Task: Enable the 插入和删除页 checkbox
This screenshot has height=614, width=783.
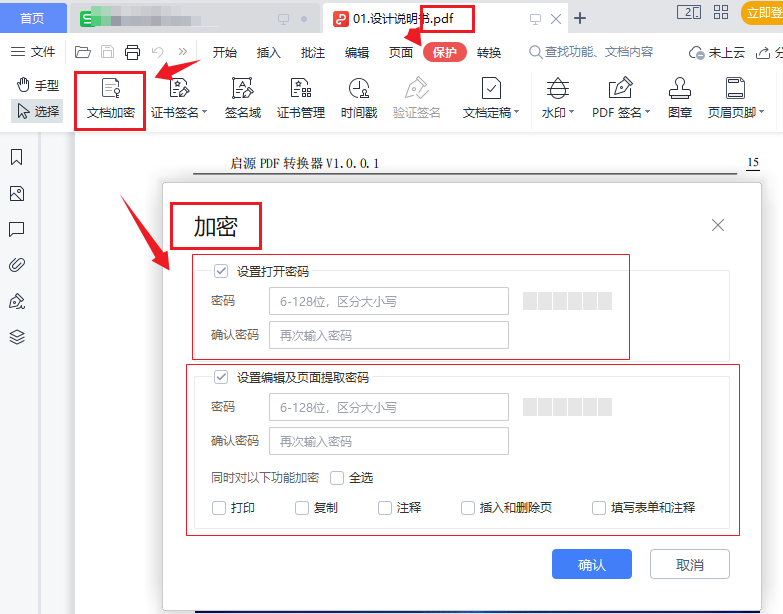Action: click(467, 508)
